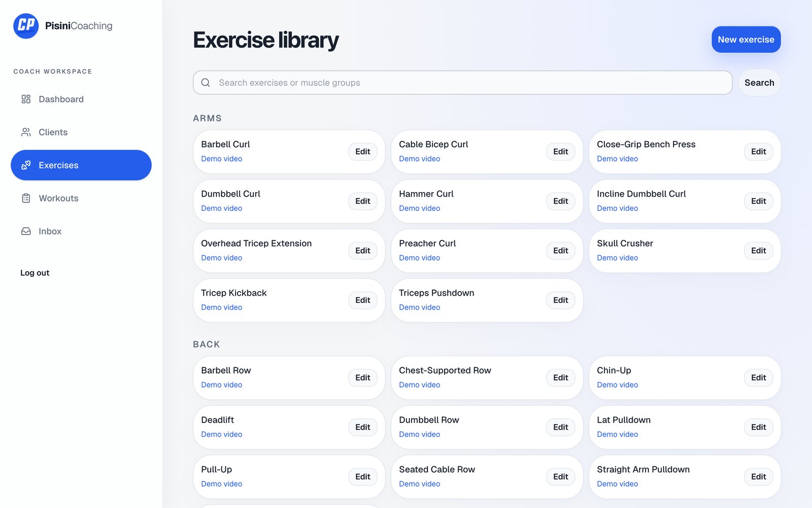812x508 pixels.
Task: Edit the Triceps Pushdown exercise
Action: tap(561, 300)
